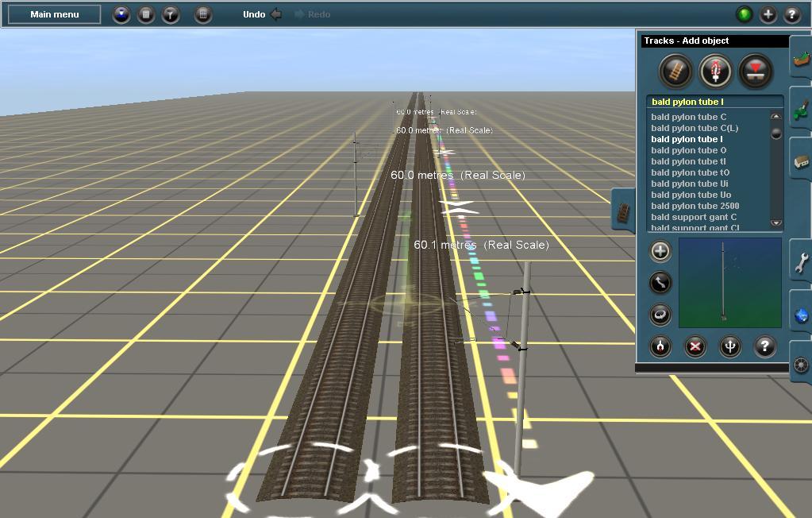Image resolution: width=812 pixels, height=518 pixels.
Task: Click the green light indicator icon
Action: (745, 14)
